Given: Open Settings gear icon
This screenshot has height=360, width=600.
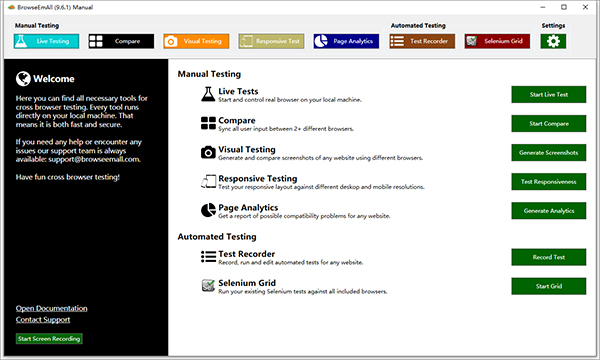Looking at the screenshot, I should pos(553,41).
